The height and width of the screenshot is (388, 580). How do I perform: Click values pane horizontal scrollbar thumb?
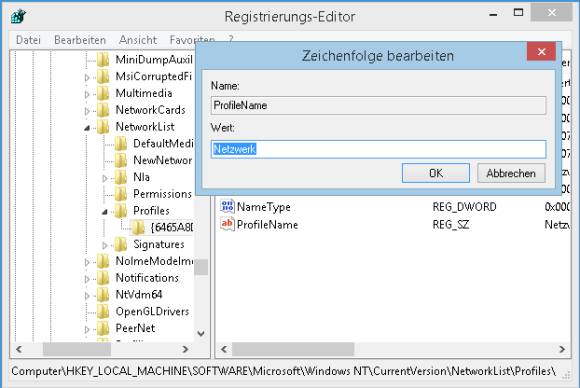(293, 349)
